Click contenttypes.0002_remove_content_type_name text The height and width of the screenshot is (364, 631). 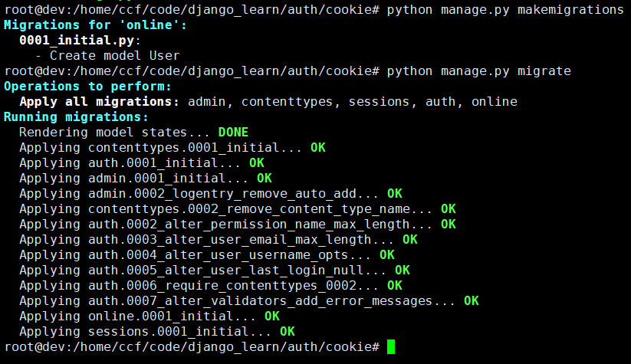coord(249,209)
